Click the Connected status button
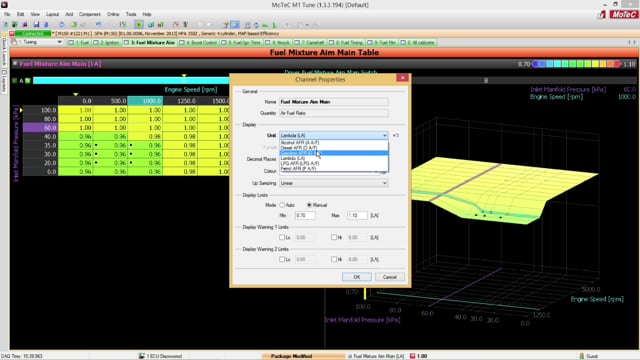640x360 pixels. (x=33, y=33)
